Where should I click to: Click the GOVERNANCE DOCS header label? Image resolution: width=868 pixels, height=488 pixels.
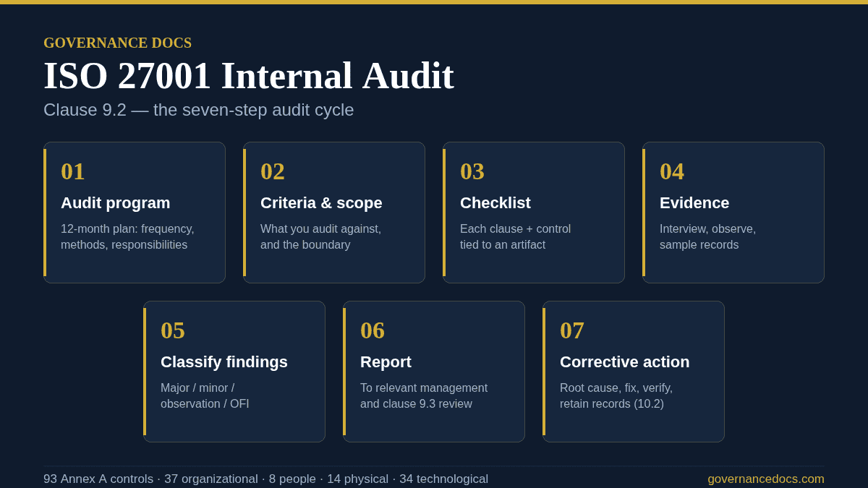coord(117,43)
